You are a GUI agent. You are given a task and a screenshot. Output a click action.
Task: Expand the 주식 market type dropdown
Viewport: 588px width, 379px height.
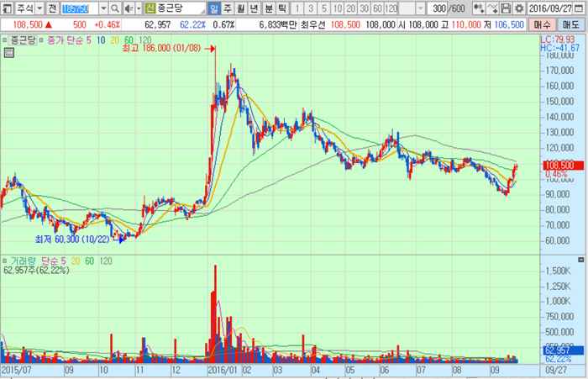tap(38, 8)
